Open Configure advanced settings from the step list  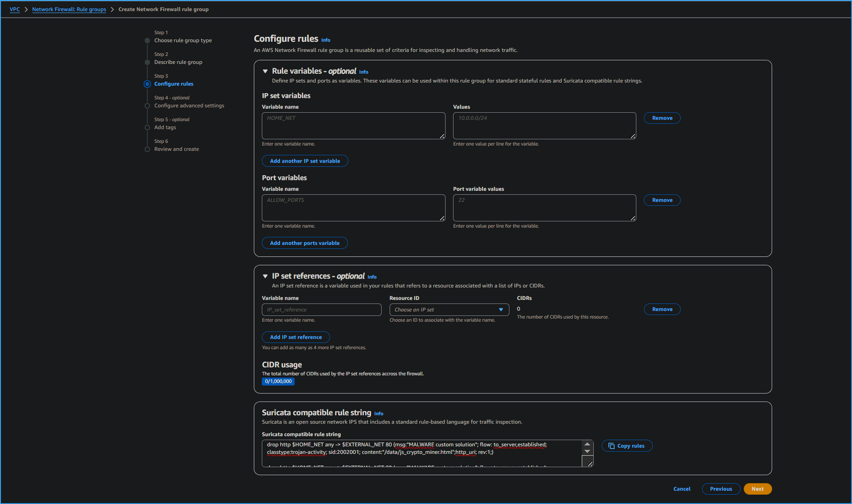tap(189, 106)
